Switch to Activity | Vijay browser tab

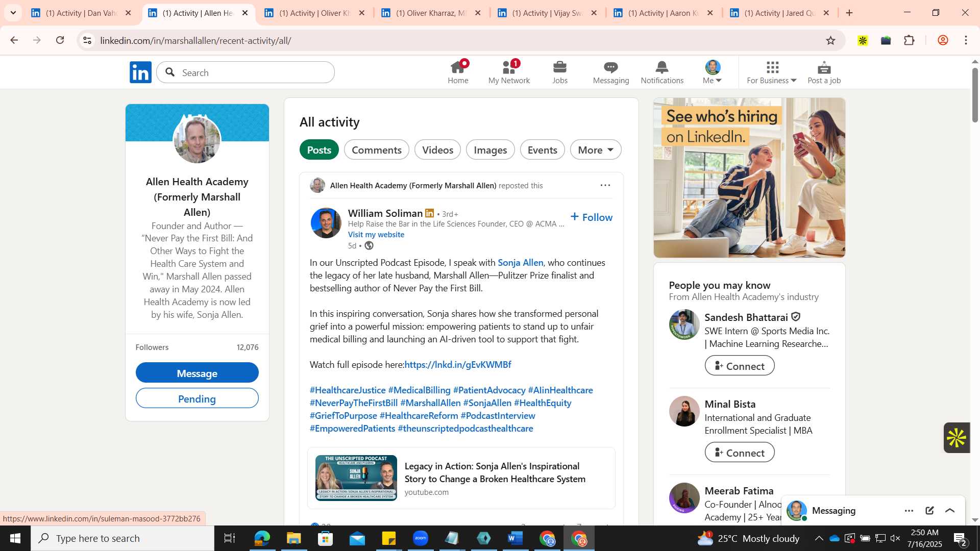[x=547, y=13]
